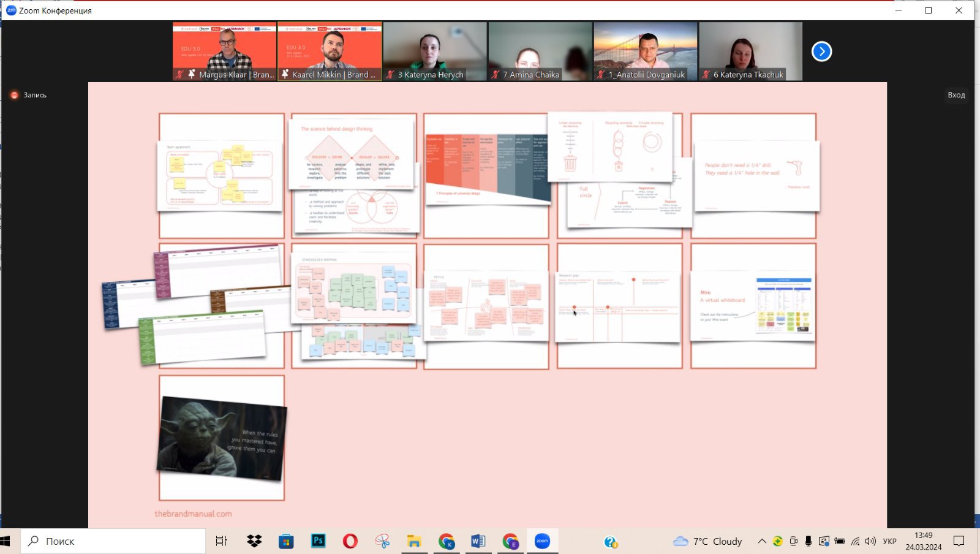Image resolution: width=980 pixels, height=554 pixels.
Task: Open the 7°C Cloudy weather widget
Action: tap(707, 541)
